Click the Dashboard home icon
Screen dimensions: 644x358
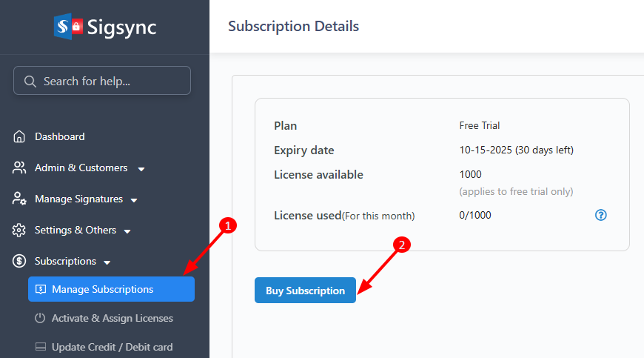coord(19,136)
